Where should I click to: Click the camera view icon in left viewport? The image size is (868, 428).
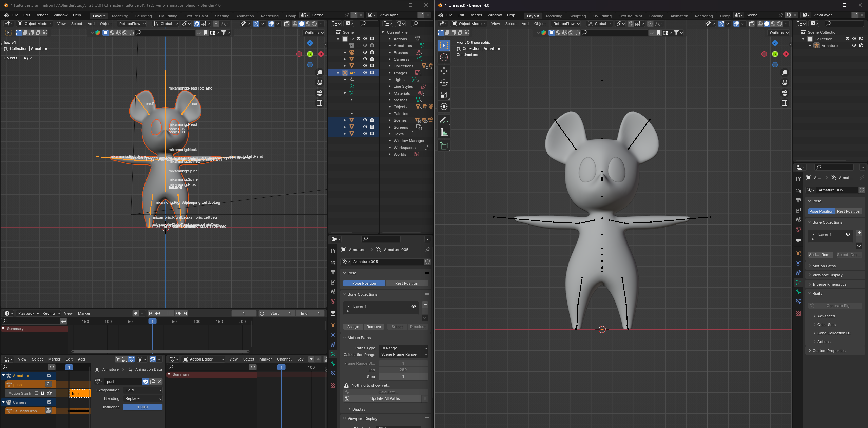(319, 93)
